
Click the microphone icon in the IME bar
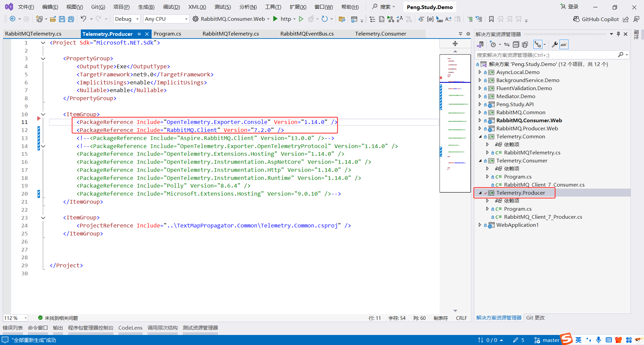tap(598, 340)
